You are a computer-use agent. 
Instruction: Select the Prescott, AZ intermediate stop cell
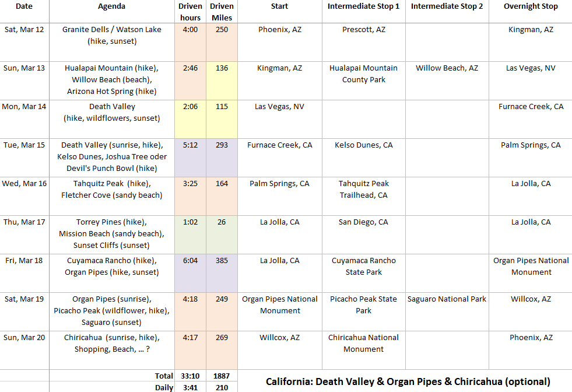point(363,30)
